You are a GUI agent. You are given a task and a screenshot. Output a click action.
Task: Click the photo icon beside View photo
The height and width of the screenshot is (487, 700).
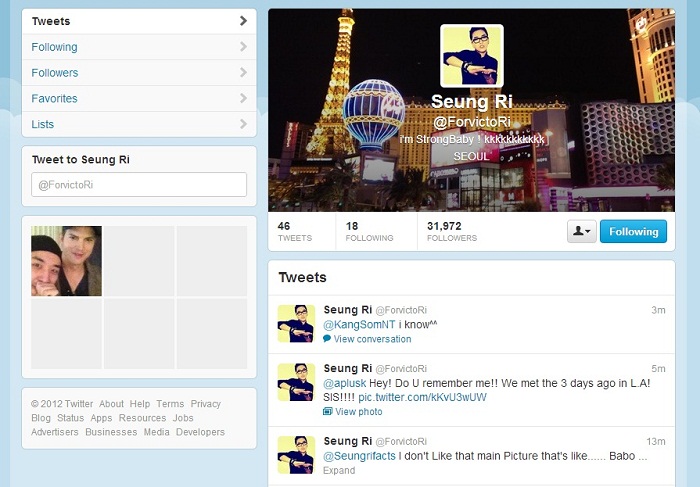tap(328, 411)
